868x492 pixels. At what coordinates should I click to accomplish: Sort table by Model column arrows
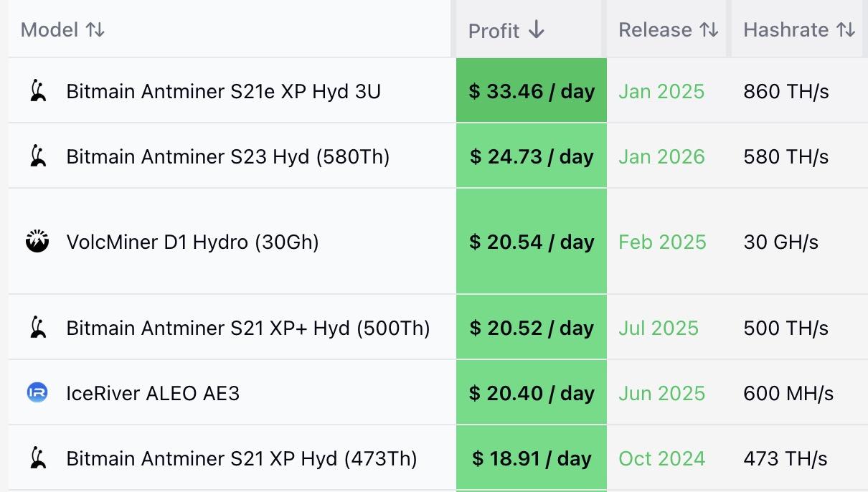pos(95,30)
